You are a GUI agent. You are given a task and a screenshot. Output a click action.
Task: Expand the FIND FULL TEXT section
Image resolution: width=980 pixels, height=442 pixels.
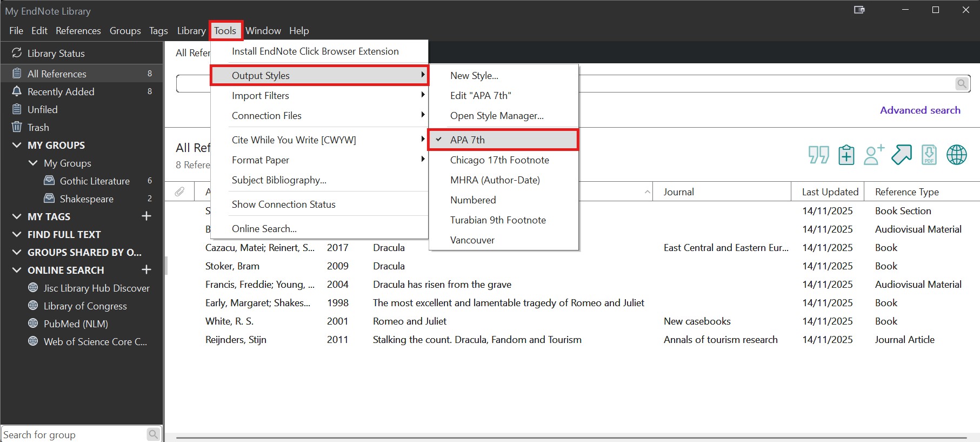coord(17,234)
